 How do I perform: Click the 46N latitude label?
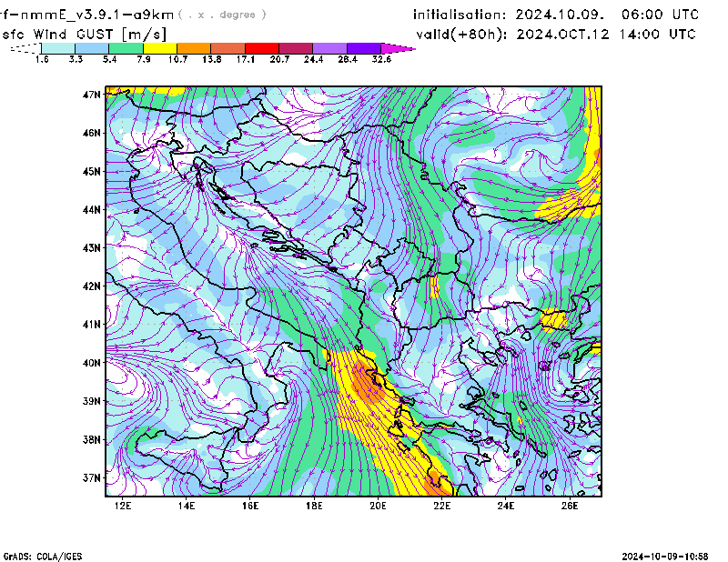tap(92, 133)
